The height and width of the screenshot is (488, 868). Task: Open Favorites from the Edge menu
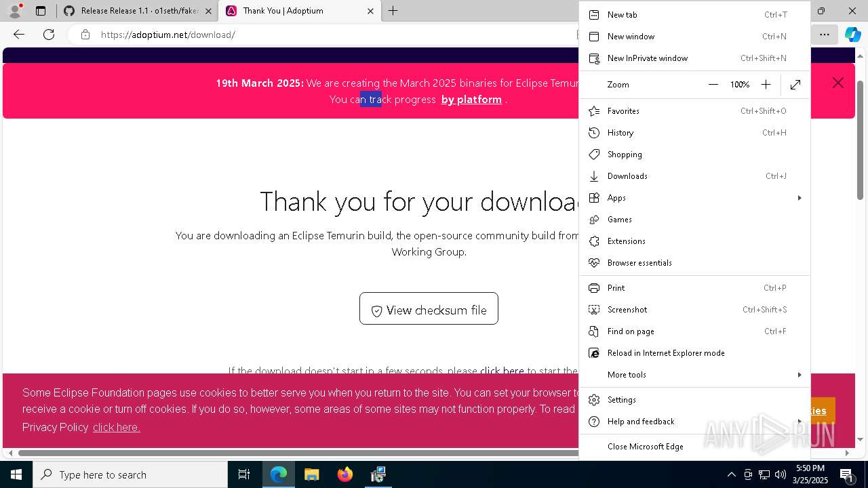[x=694, y=111]
